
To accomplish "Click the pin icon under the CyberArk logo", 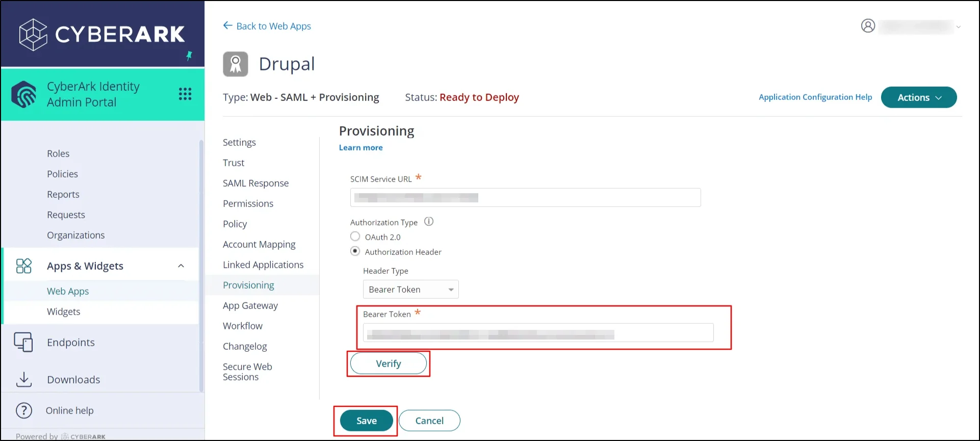I will [x=189, y=56].
